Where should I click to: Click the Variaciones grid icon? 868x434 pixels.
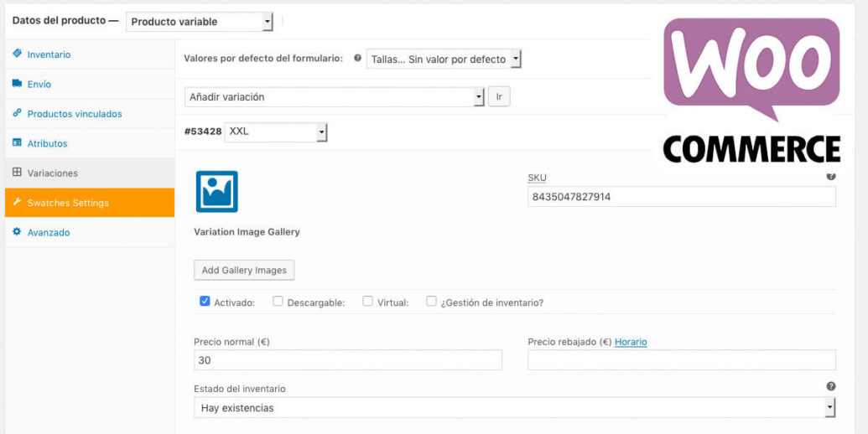point(17,173)
